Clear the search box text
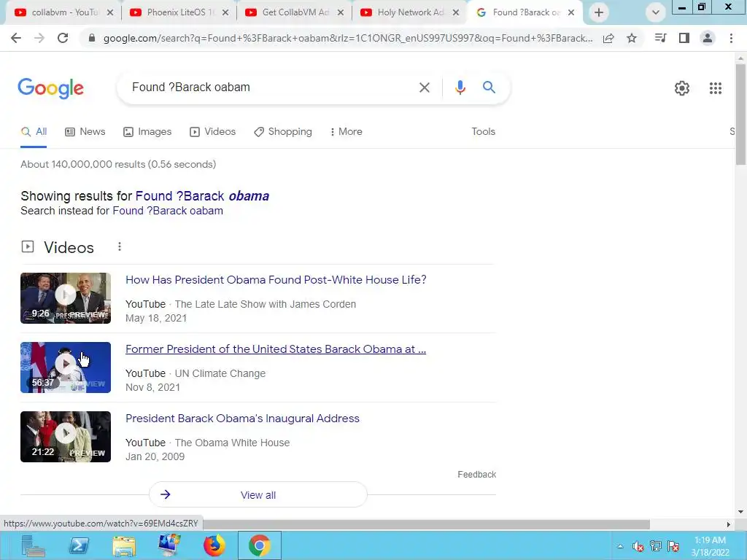 (424, 87)
